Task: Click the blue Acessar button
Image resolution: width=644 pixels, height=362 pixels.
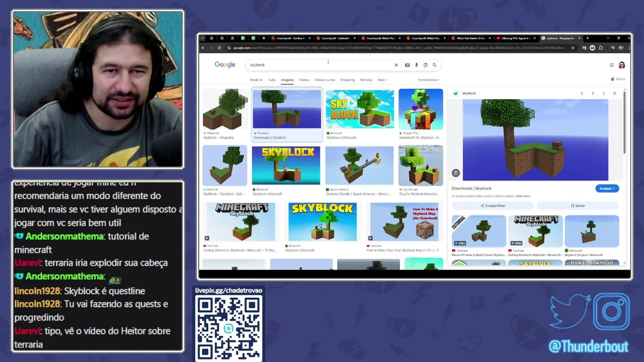Action: point(607,189)
